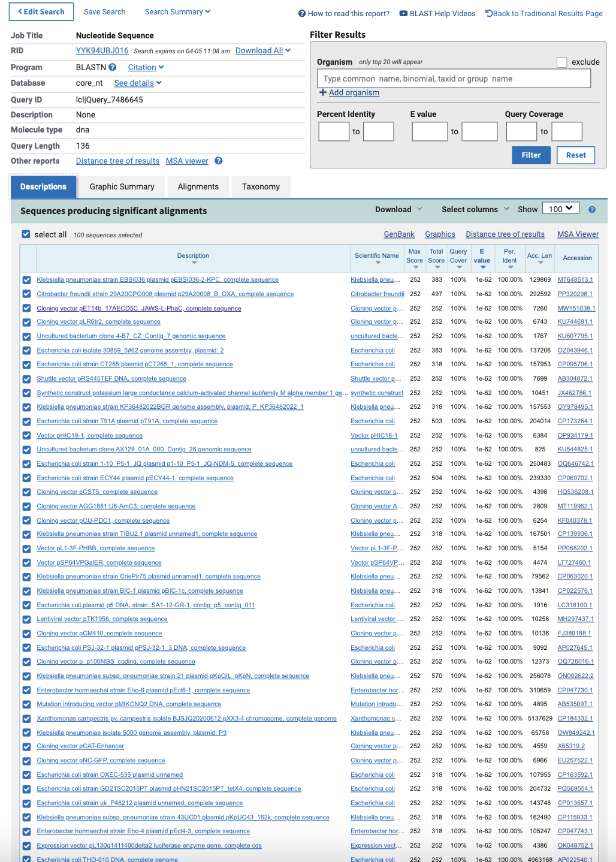Open the Taxonomy tab
The width and height of the screenshot is (616, 862).
[x=261, y=186]
